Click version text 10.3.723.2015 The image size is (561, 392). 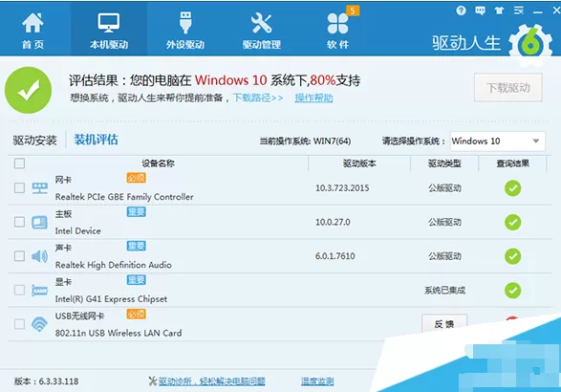point(342,188)
